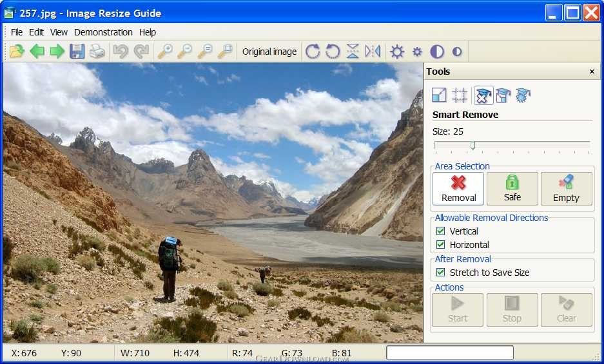Go to next image with right green arrow
This screenshot has width=604, height=364.
(57, 52)
